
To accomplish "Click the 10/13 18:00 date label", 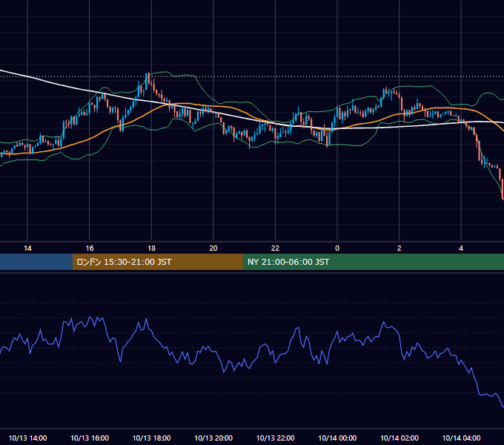I will [x=151, y=438].
